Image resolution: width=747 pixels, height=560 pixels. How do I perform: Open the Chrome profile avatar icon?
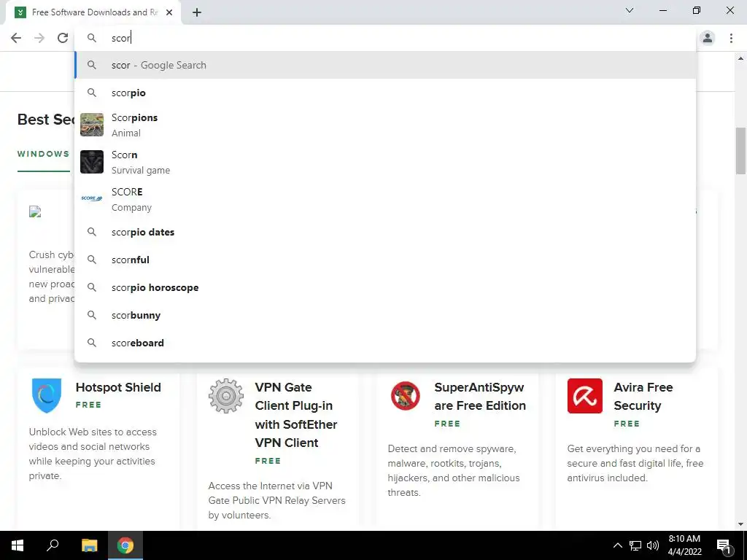[x=708, y=38]
